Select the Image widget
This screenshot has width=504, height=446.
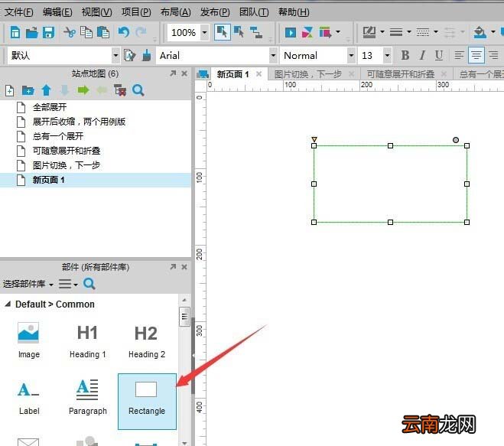click(28, 340)
